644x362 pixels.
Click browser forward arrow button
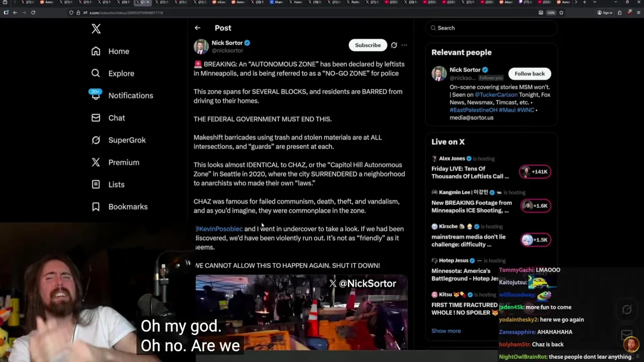click(x=24, y=13)
